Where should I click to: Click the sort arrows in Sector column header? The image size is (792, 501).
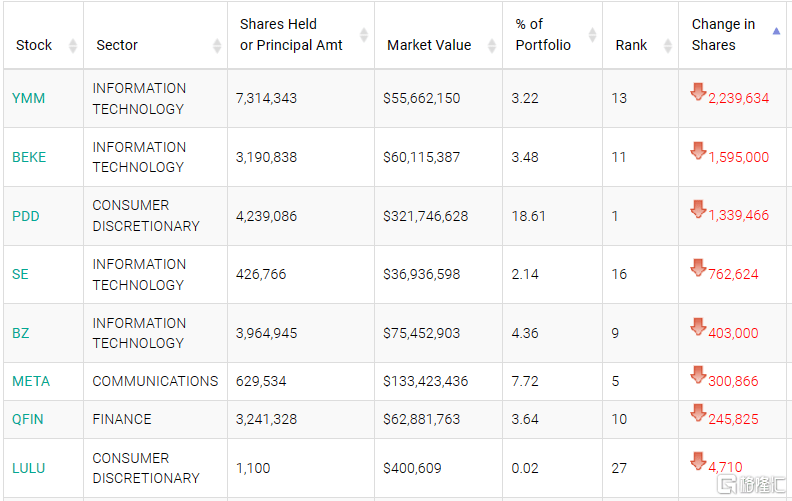coord(217,46)
